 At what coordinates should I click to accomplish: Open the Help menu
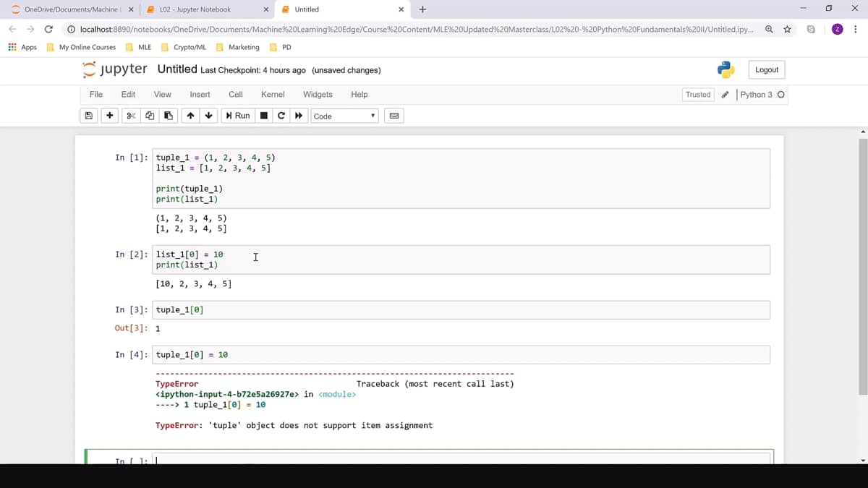(359, 95)
